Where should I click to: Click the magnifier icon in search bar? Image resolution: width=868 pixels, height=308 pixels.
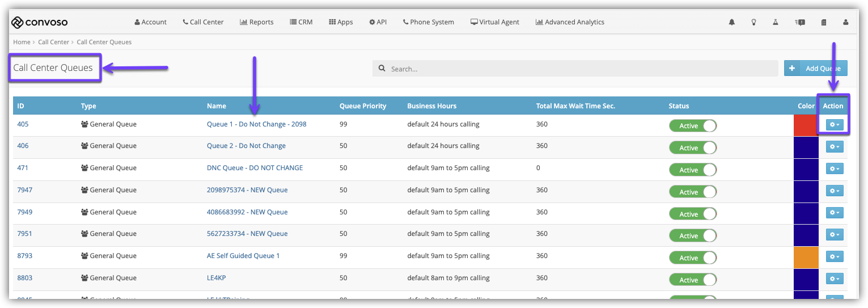point(382,69)
